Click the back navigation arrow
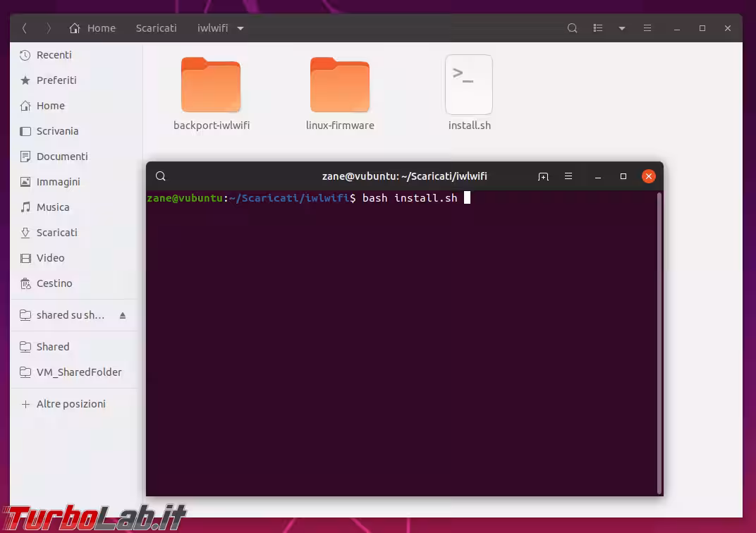756x533 pixels. 25,28
